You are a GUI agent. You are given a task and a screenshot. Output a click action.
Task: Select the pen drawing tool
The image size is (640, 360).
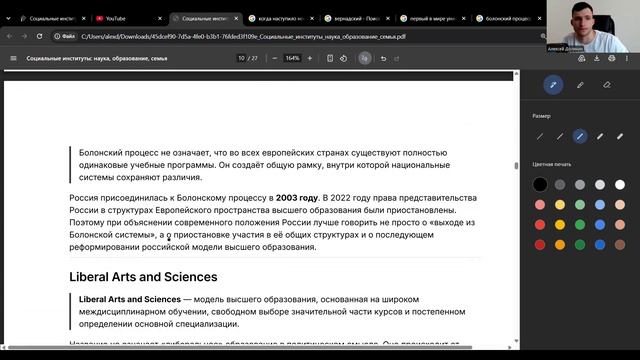tap(553, 85)
